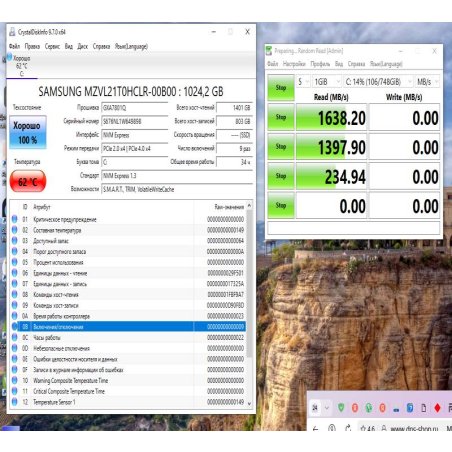Click the top Stop button beside the count dropdown
452x452 pixels.
pos(281,88)
